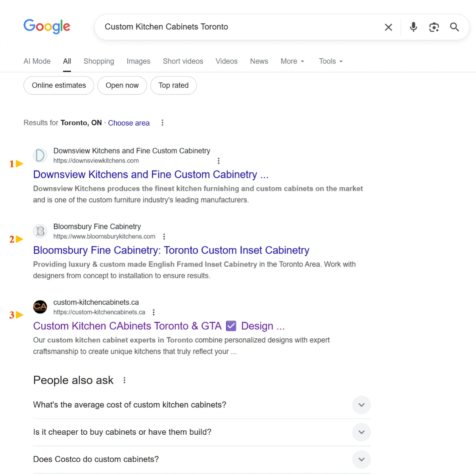Open three-dot menu for custom-kitchencabinets.ca result

click(154, 312)
